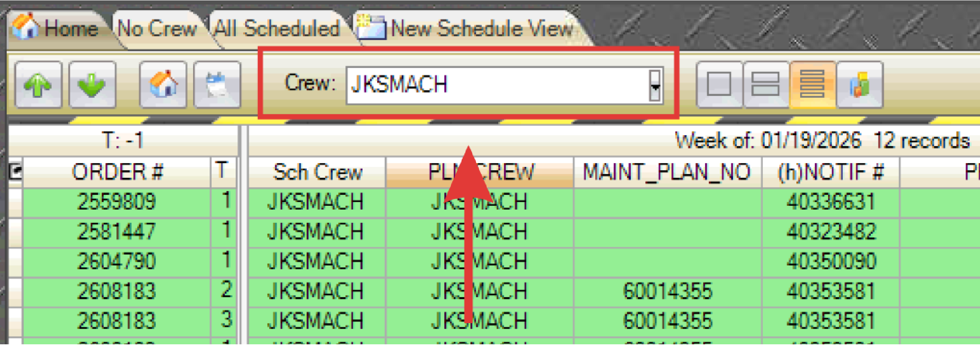
Task: Select the two-row split layout icon
Action: tap(765, 85)
